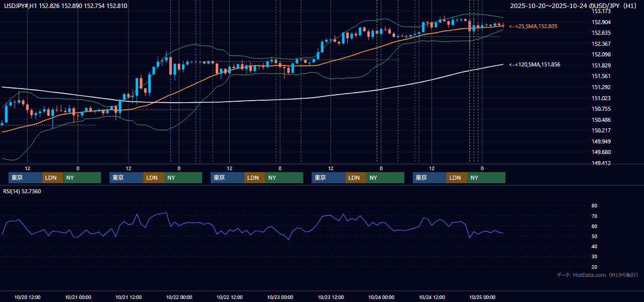Click the RSI scale value 30
This screenshot has height=302, width=644.
(594, 257)
